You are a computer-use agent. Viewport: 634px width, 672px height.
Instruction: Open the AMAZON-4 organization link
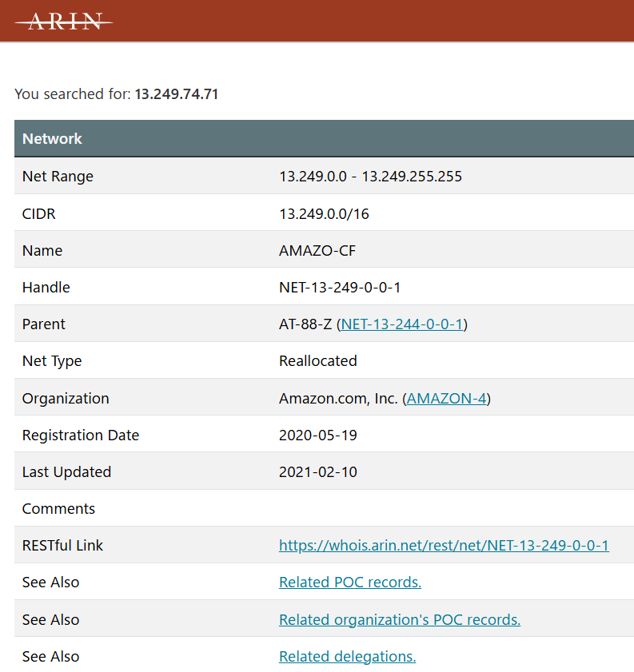tap(447, 399)
